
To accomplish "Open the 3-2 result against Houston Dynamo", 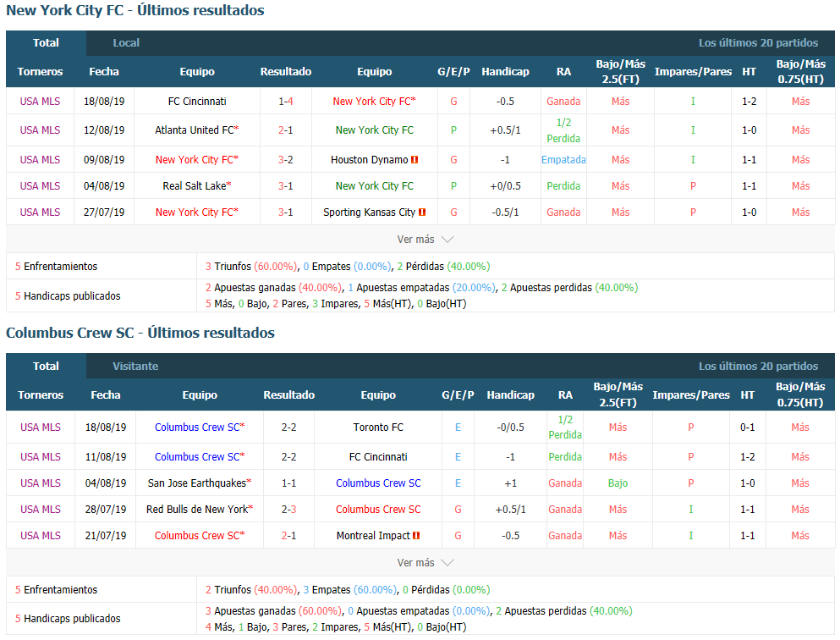I will (x=286, y=160).
